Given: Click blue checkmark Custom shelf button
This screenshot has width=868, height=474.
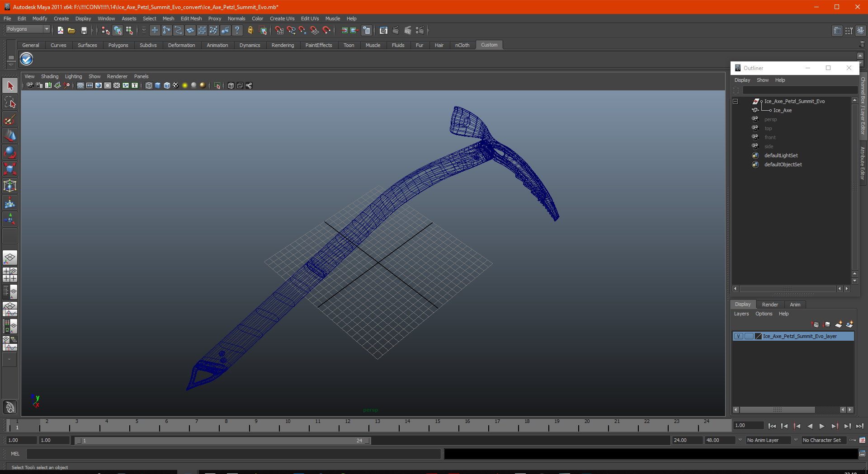Looking at the screenshot, I should pos(27,59).
